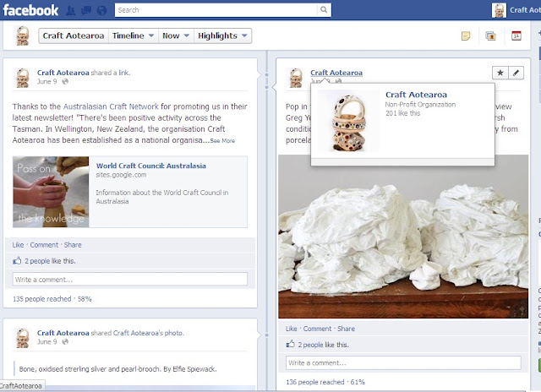Open World Craft Council: Australasia link
Screen dimensions: 541x392
150,166
